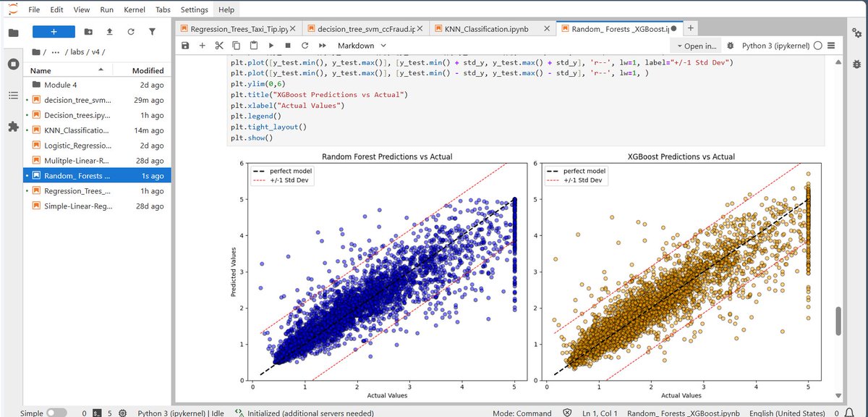The image size is (868, 417).
Task: Open the File menu
Action: 33,10
